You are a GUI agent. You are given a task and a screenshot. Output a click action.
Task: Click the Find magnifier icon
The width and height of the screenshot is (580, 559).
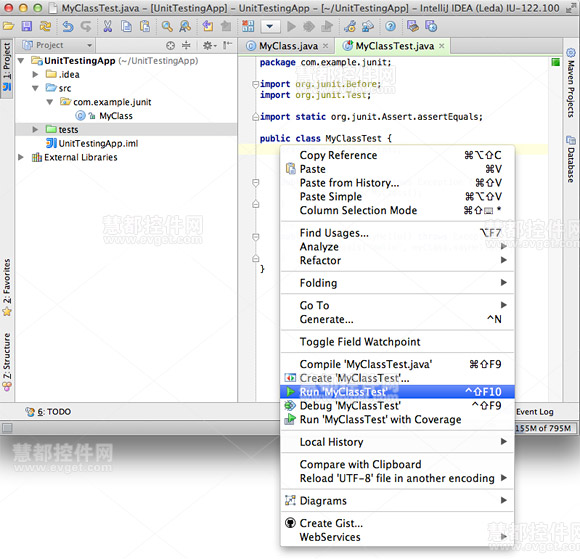(167, 26)
